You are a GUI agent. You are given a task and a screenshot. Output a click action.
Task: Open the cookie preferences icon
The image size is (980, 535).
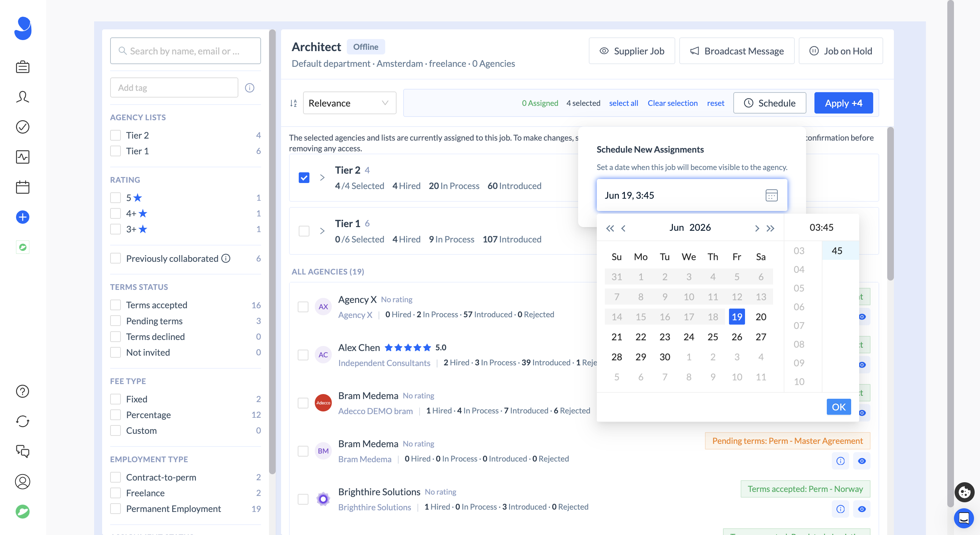[964, 492]
